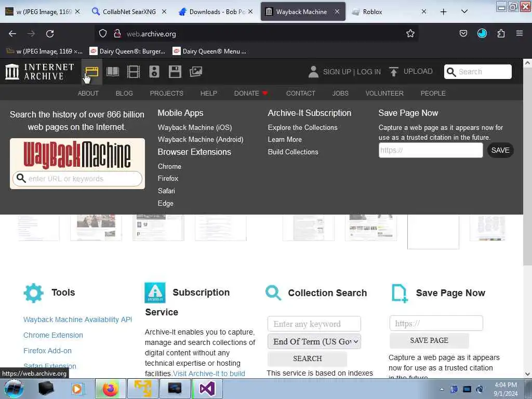
Task: Open the Save to Pocket icon
Action: coord(463,33)
